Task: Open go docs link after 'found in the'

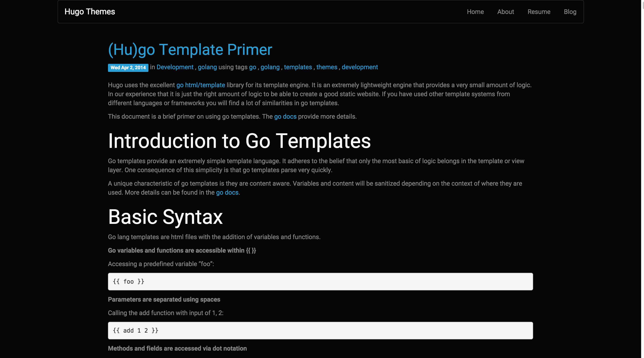Action: [227, 192]
